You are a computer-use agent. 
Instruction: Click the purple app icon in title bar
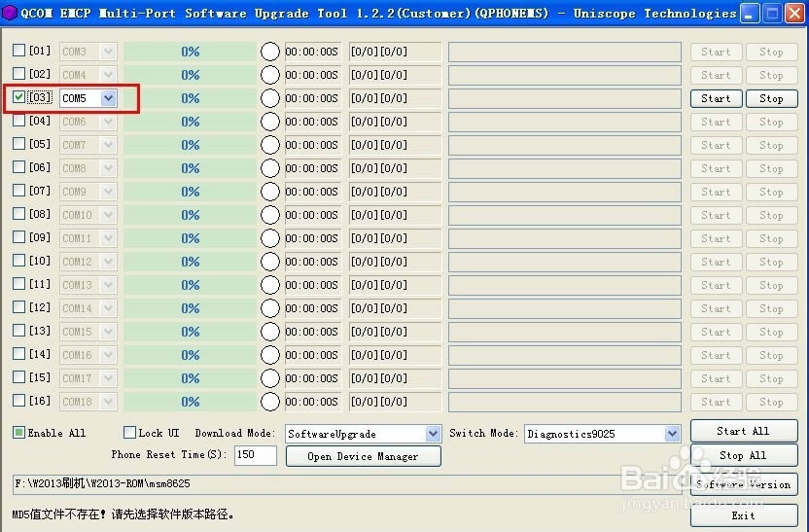tap(11, 14)
